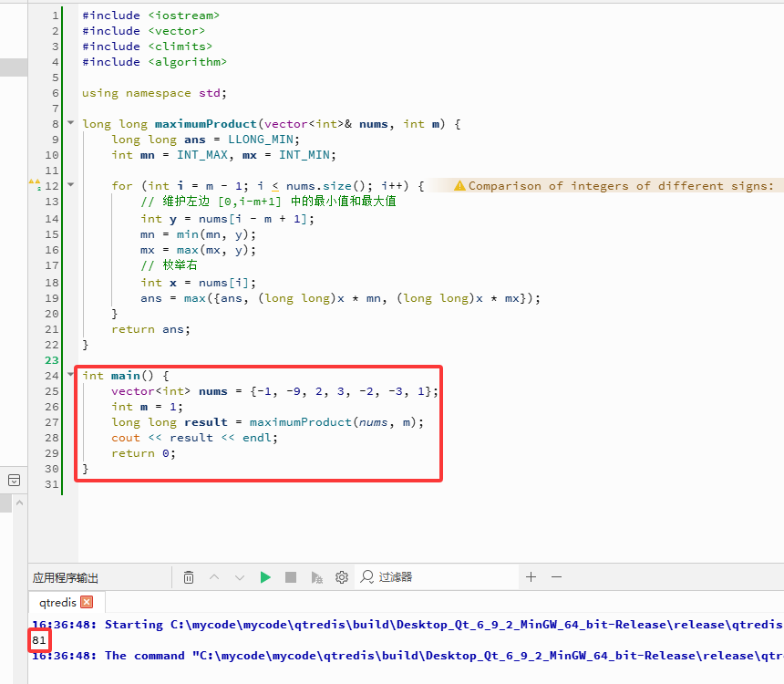Click the left sidebar panel toggle icon

click(14, 481)
